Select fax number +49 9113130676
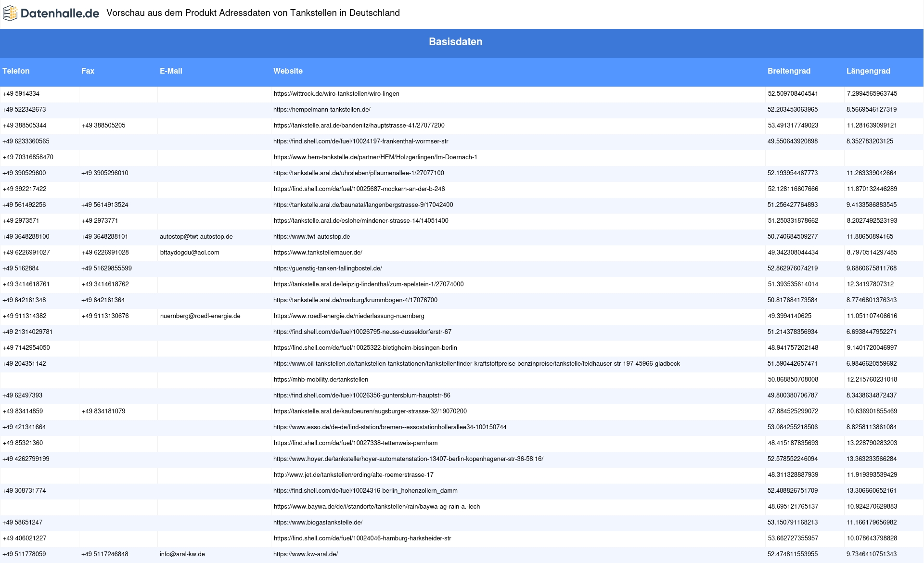 [x=105, y=316]
